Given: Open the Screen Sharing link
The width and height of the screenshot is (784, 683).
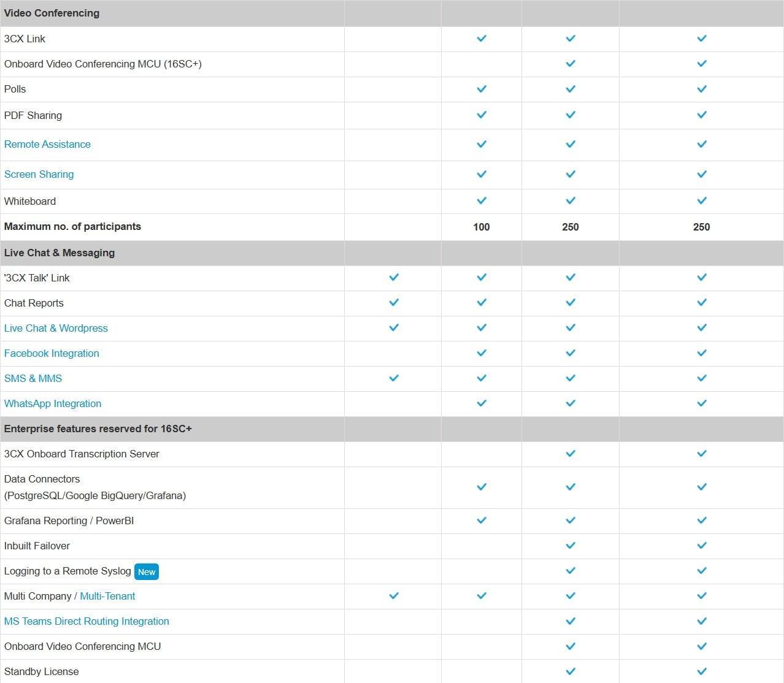Looking at the screenshot, I should (39, 175).
